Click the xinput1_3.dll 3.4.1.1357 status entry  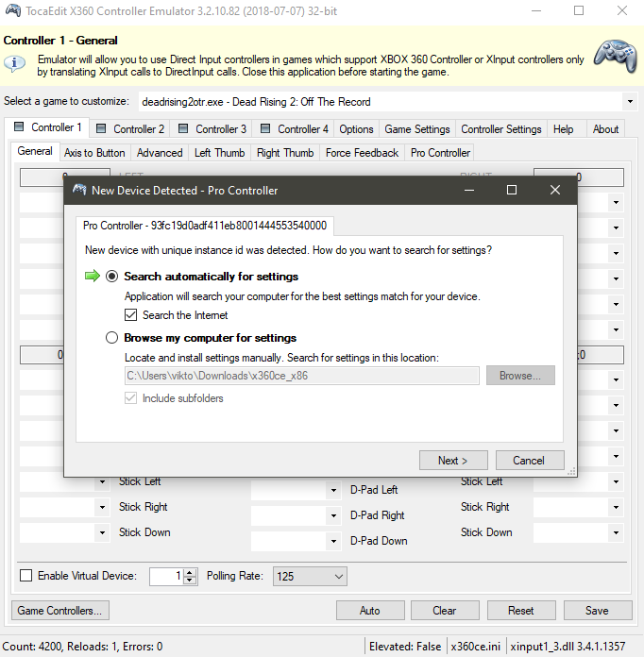point(568,646)
